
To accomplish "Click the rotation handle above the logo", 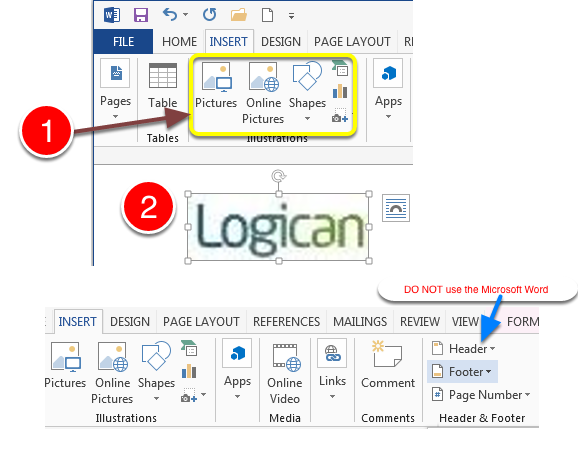I will [279, 176].
